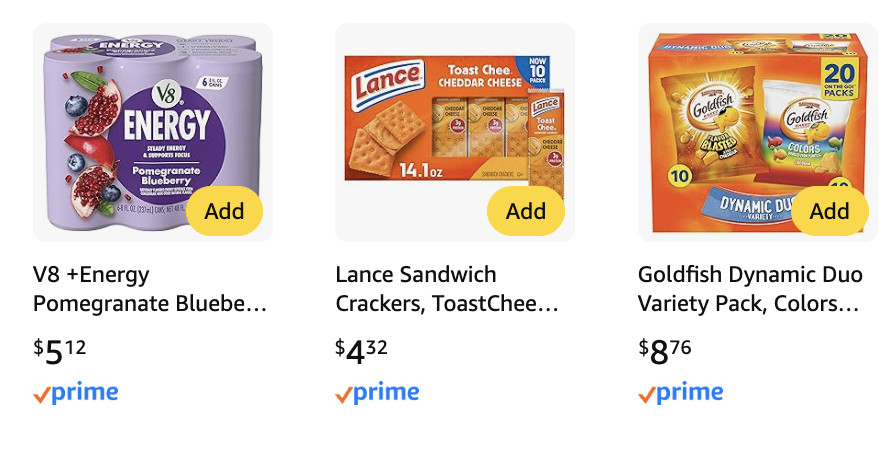Open V8 +Energy Pomegranate Blueberry title link

pos(150,289)
